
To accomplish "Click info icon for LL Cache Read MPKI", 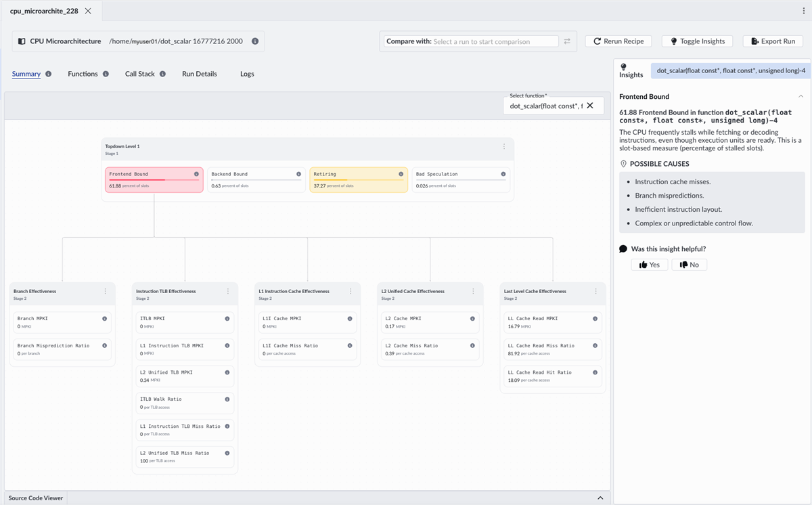I will coord(595,319).
